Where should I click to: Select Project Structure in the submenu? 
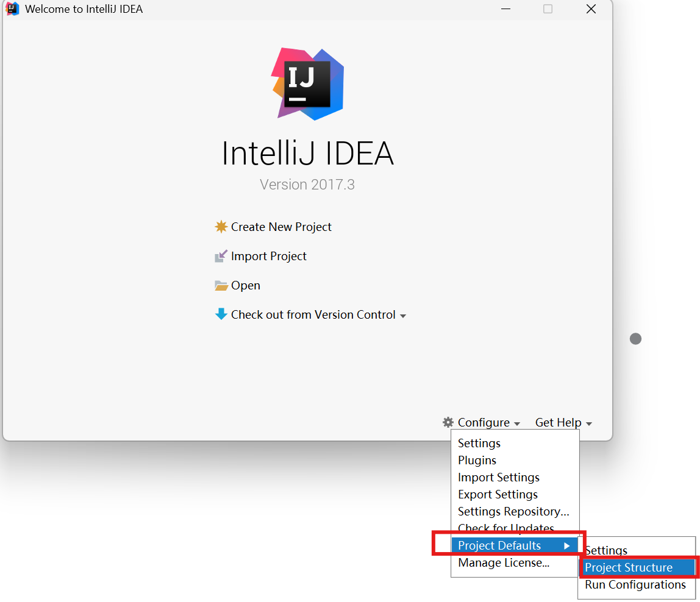[637, 568]
